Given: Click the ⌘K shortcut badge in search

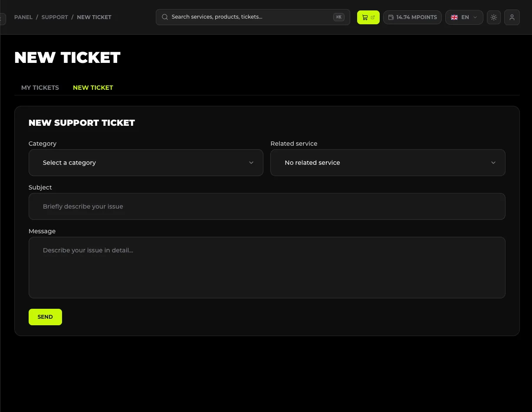Looking at the screenshot, I should pyautogui.click(x=339, y=17).
